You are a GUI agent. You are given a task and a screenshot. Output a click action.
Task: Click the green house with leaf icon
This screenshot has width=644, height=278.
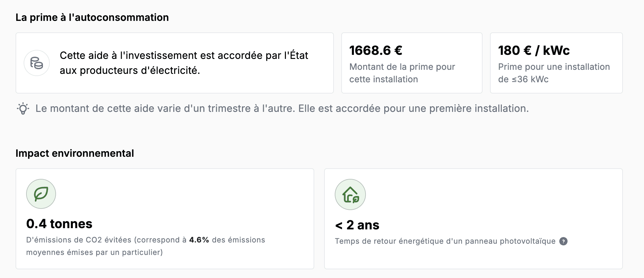click(350, 194)
